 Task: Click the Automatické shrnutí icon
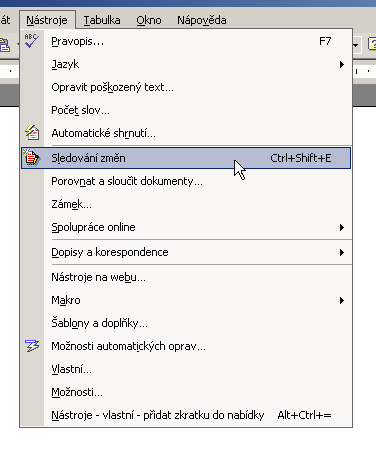point(32,133)
